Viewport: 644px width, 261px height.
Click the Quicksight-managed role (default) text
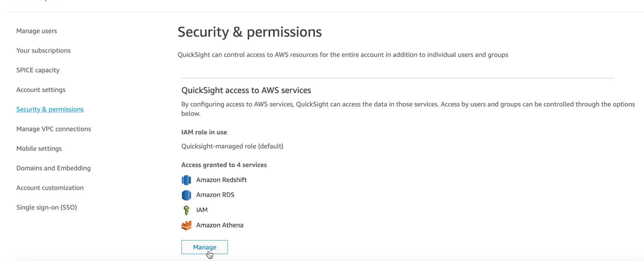pyautogui.click(x=232, y=146)
